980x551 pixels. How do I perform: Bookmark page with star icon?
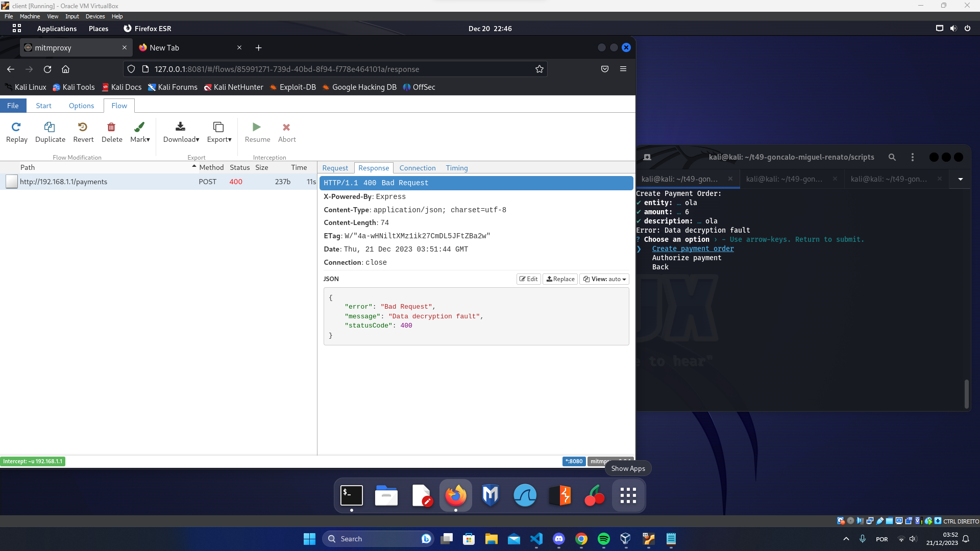point(540,69)
